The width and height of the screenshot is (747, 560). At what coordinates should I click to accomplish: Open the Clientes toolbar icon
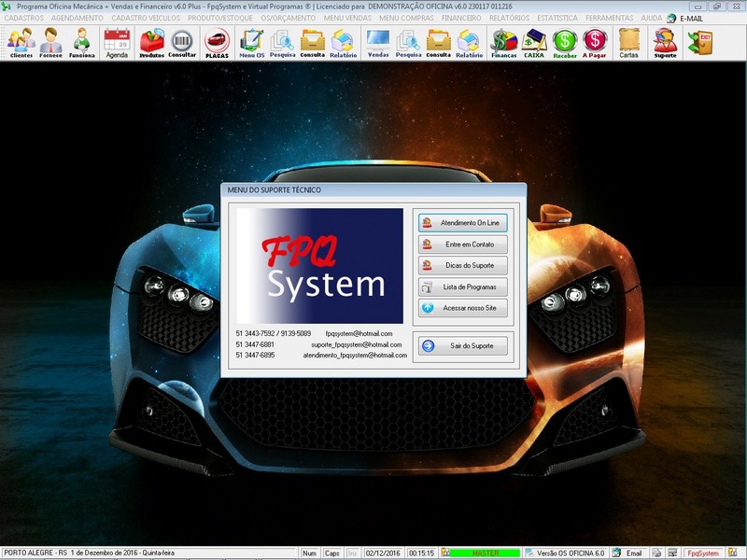click(x=21, y=43)
